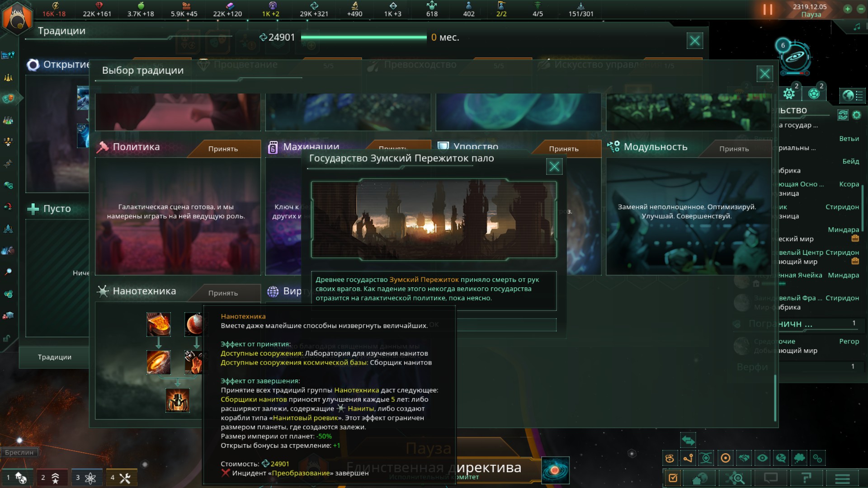The width and height of the screenshot is (868, 488).
Task: Toggle the eye map mode
Action: tap(763, 458)
